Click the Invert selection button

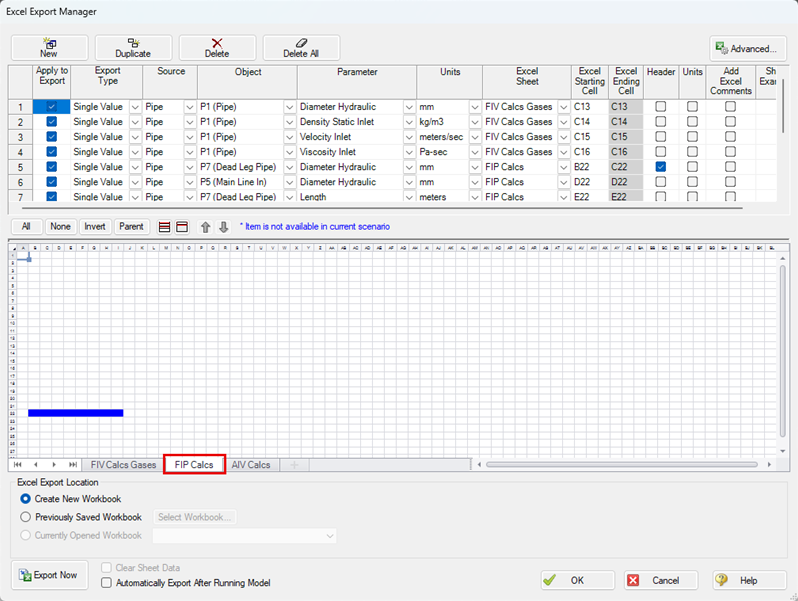point(95,227)
